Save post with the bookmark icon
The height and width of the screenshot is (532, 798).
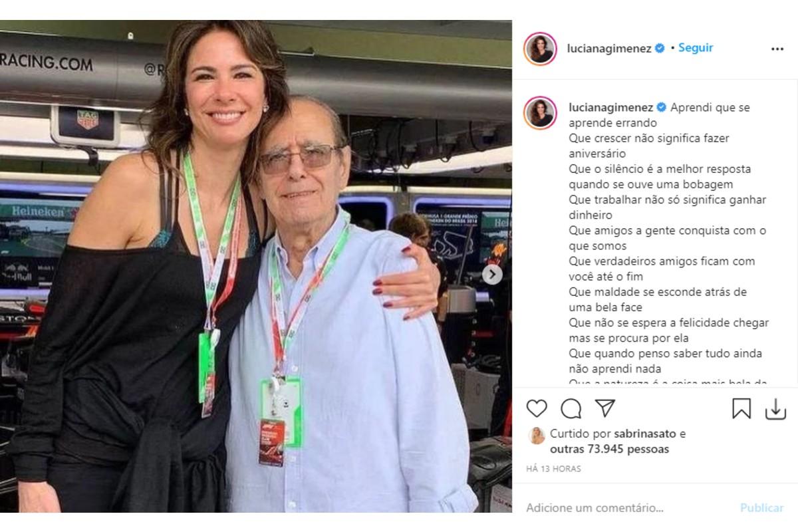(741, 408)
